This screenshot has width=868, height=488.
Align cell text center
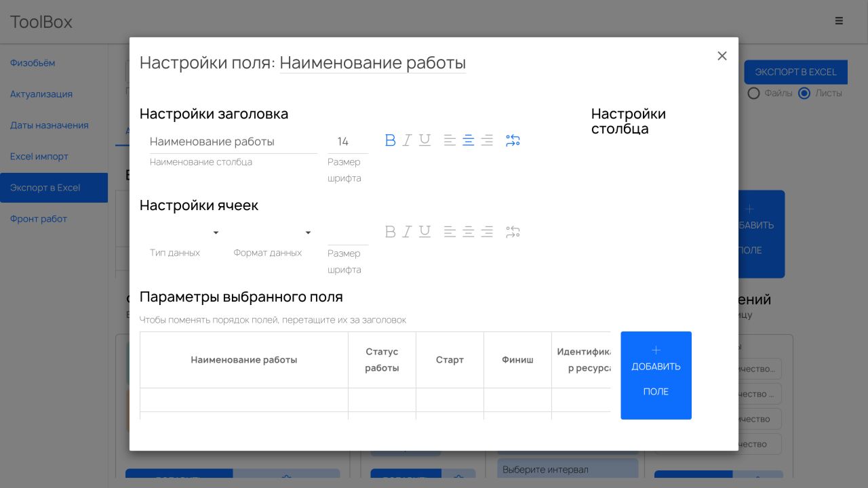pyautogui.click(x=468, y=232)
